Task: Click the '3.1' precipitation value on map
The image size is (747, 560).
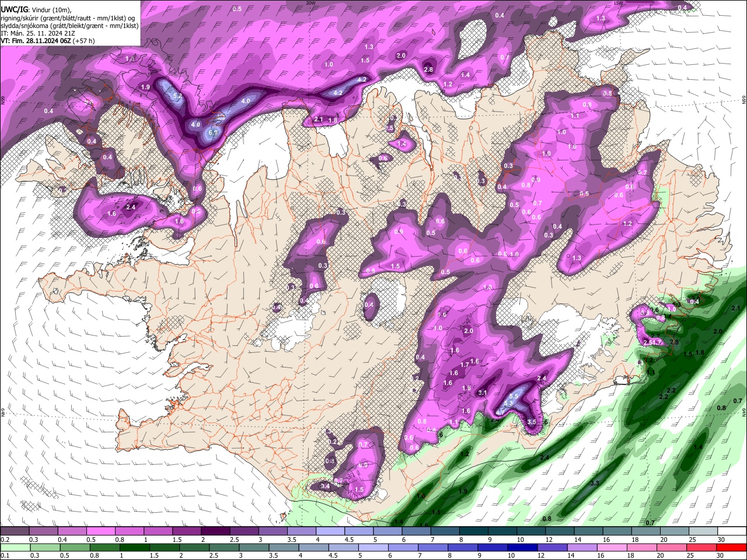Action: (x=483, y=393)
